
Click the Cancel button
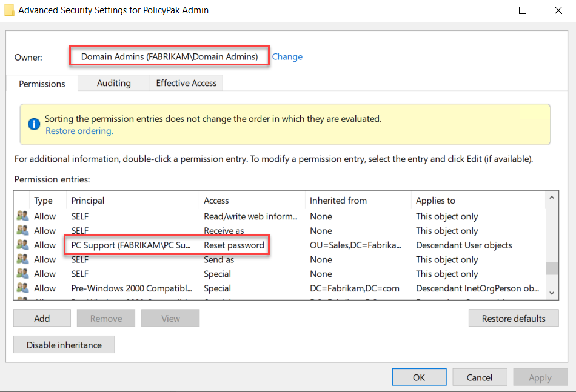(480, 377)
